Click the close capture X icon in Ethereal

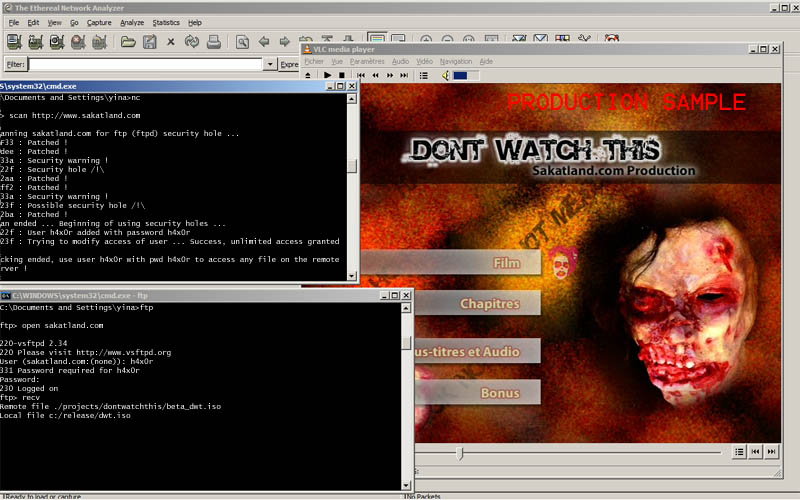pos(171,42)
